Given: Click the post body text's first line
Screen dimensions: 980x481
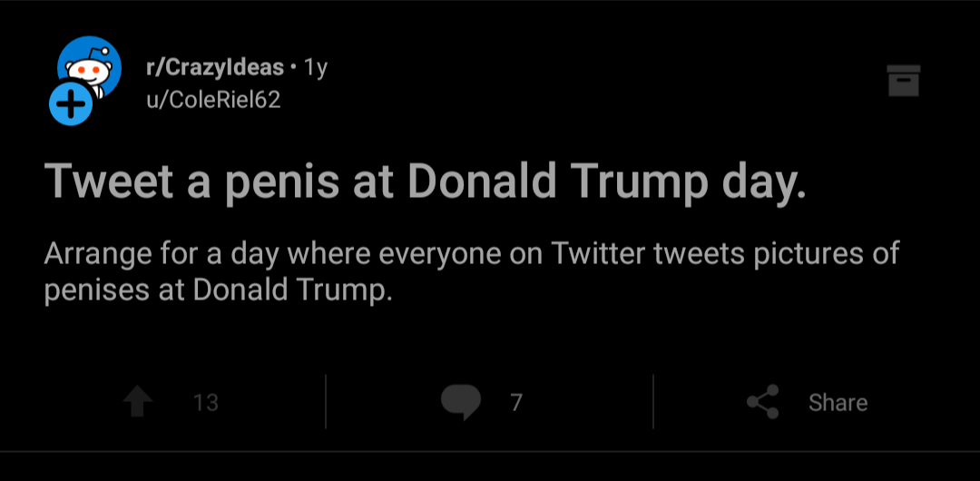Looking at the screenshot, I should 471,253.
